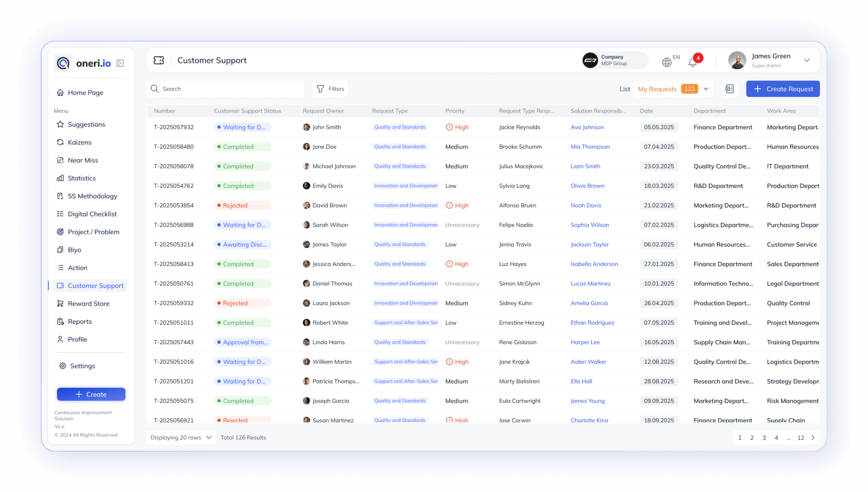This screenshot has height=492, width=868.
Task: Click into the Search input field
Action: tap(231, 89)
